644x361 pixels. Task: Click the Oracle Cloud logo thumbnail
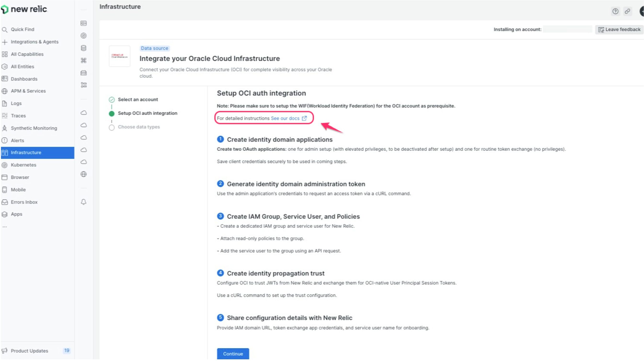tap(119, 56)
